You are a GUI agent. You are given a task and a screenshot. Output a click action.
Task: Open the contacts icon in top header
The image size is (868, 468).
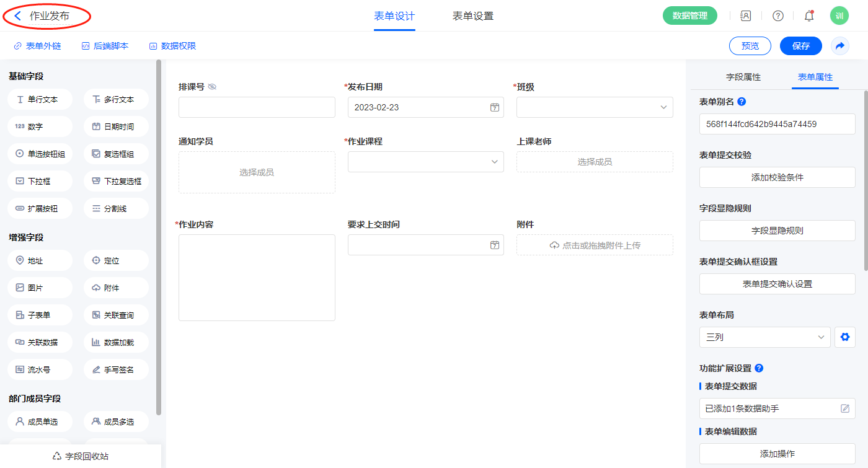[x=746, y=16]
